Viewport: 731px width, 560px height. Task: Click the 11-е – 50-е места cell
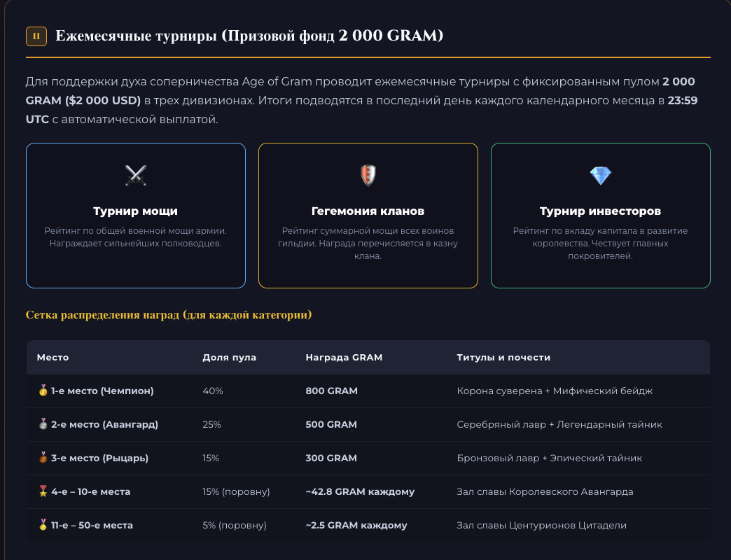(92, 525)
